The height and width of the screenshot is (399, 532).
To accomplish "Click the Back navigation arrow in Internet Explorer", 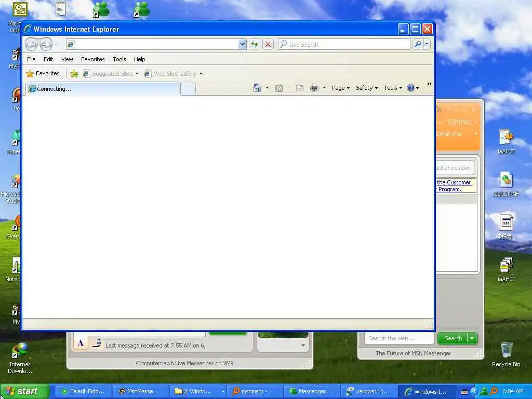I will 32,45.
